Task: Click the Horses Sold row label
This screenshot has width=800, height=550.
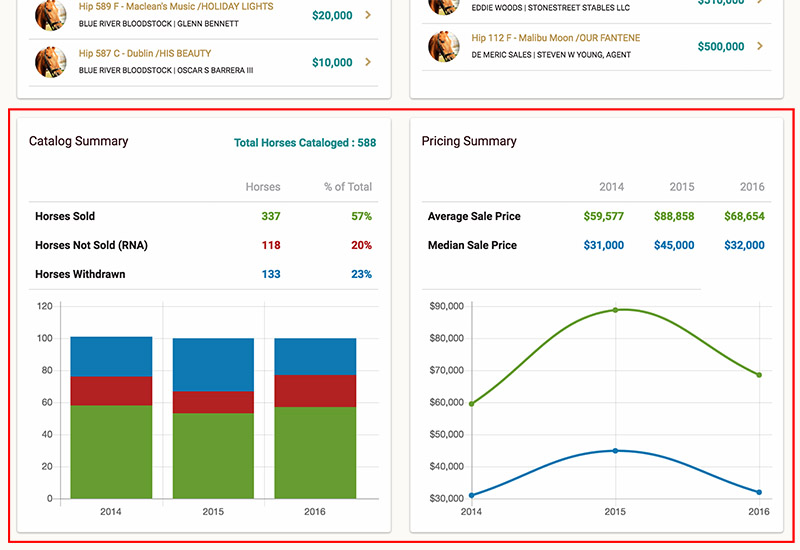Action: coord(65,216)
